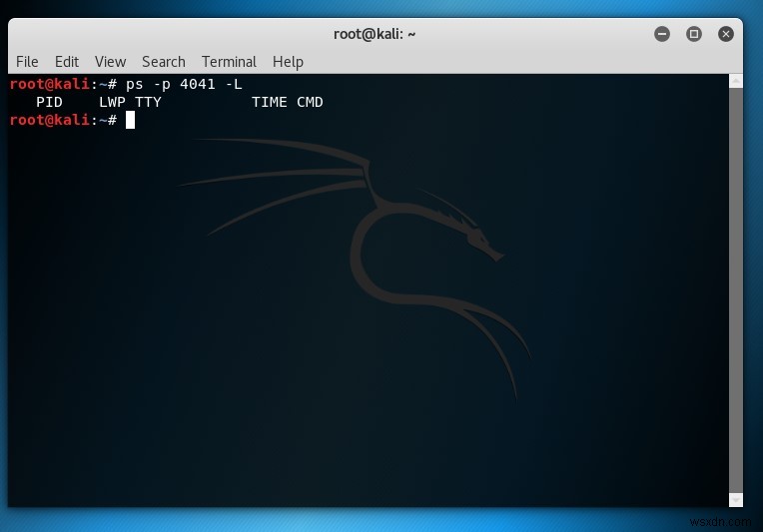The width and height of the screenshot is (763, 532).
Task: Minimize the root@kali terminal window
Action: [x=662, y=34]
